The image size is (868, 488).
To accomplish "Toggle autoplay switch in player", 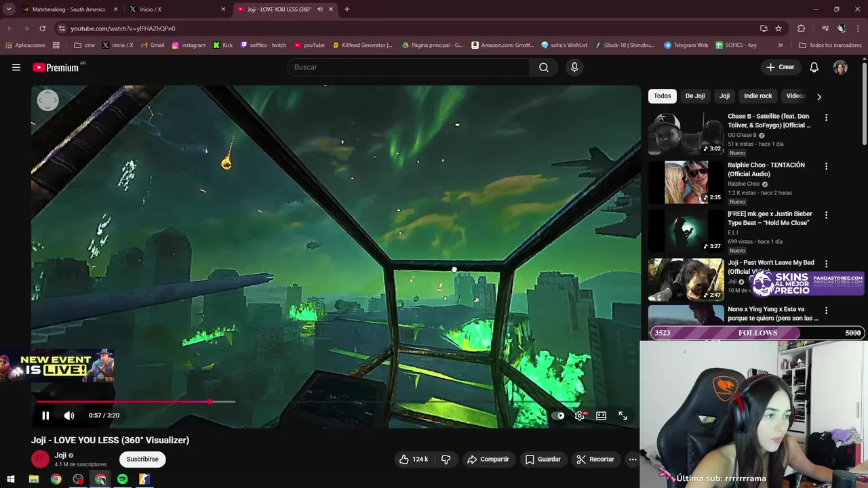I will pyautogui.click(x=558, y=415).
